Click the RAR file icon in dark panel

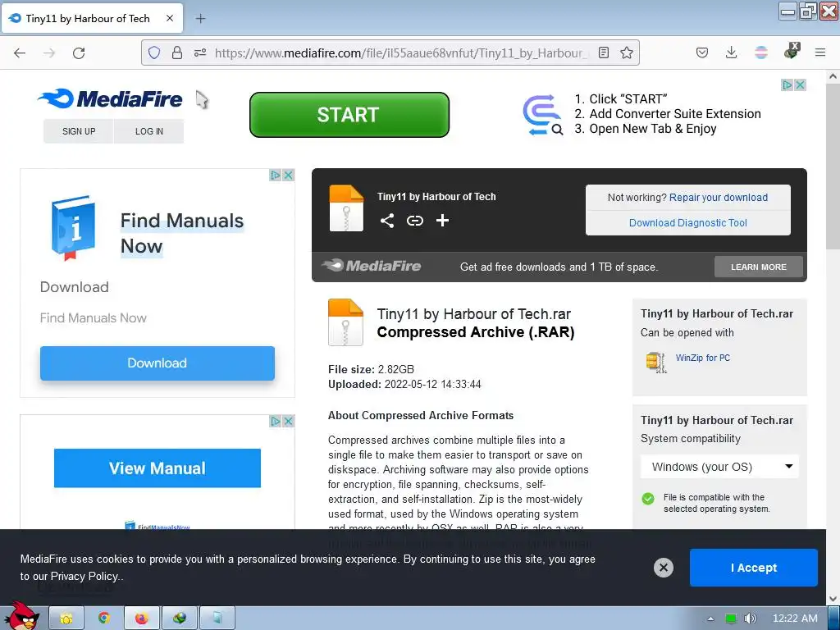(x=347, y=208)
